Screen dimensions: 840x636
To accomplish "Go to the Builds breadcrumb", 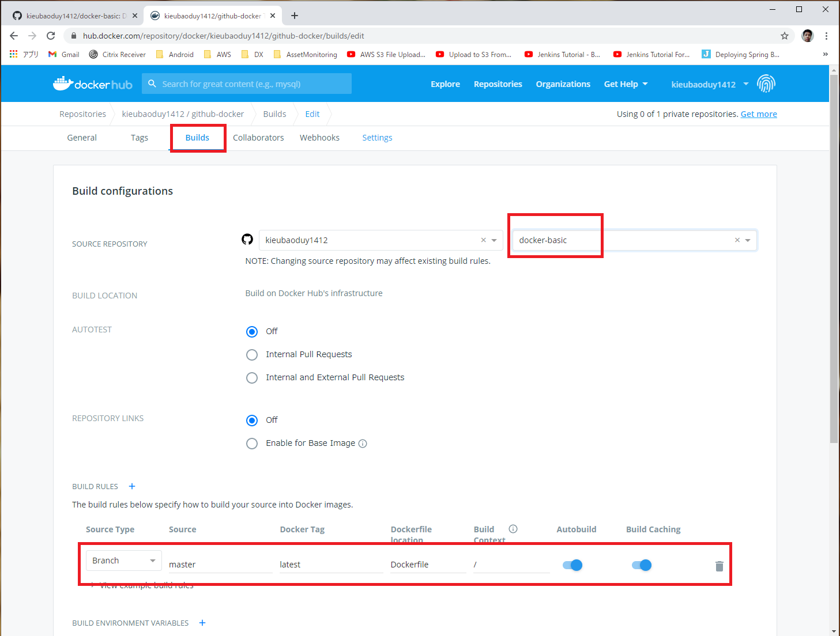I will pyautogui.click(x=274, y=114).
